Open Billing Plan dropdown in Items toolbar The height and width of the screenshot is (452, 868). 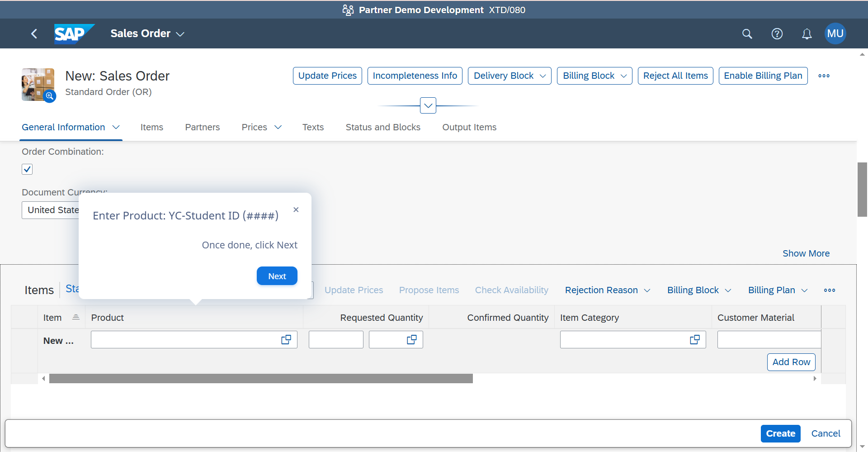tap(778, 290)
